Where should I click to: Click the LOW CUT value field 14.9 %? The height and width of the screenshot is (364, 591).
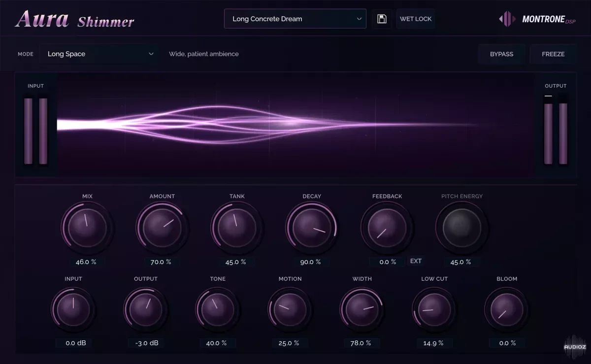click(434, 343)
